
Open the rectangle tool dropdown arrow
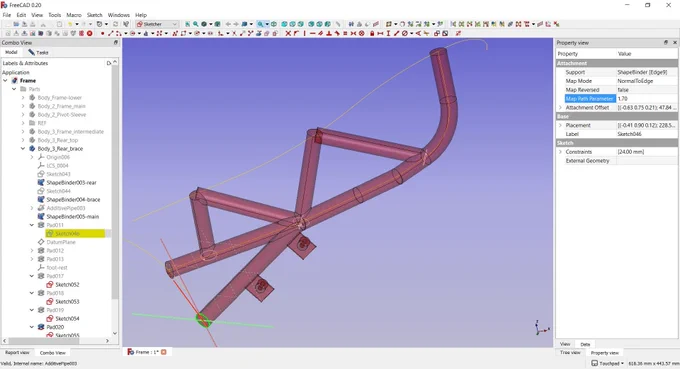tap(190, 33)
